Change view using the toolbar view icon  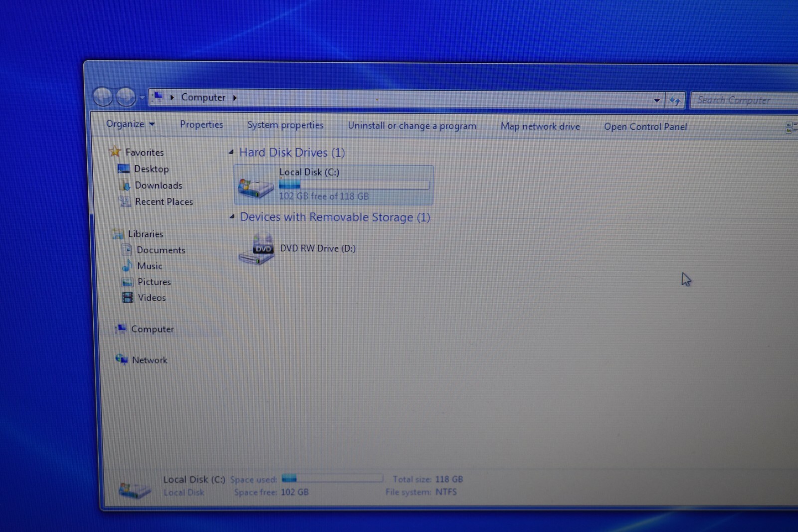click(x=791, y=128)
